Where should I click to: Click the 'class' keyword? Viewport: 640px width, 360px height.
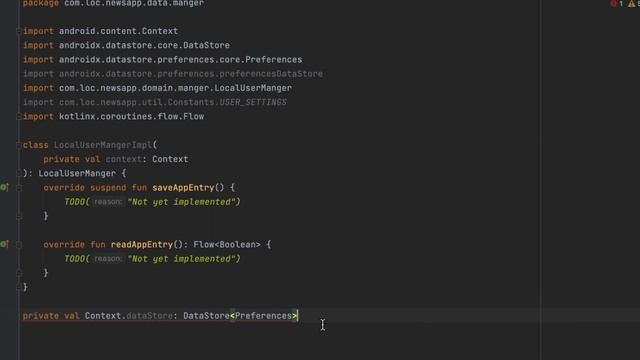pos(36,145)
